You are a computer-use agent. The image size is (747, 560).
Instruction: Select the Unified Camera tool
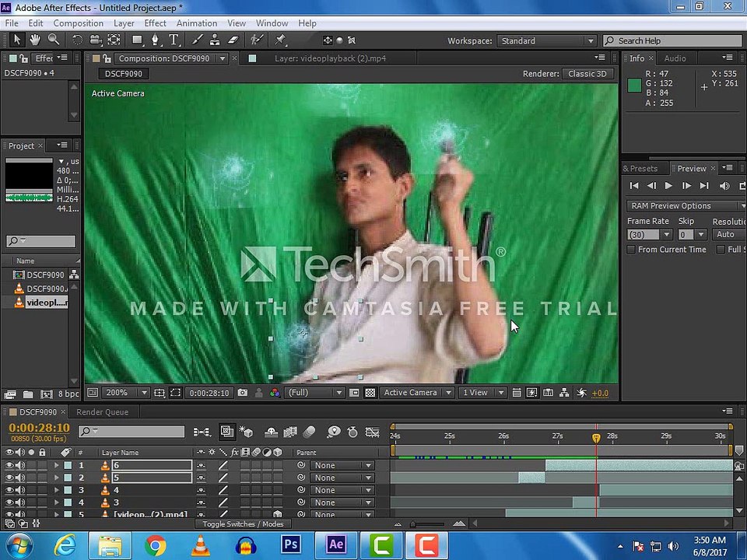tap(96, 40)
